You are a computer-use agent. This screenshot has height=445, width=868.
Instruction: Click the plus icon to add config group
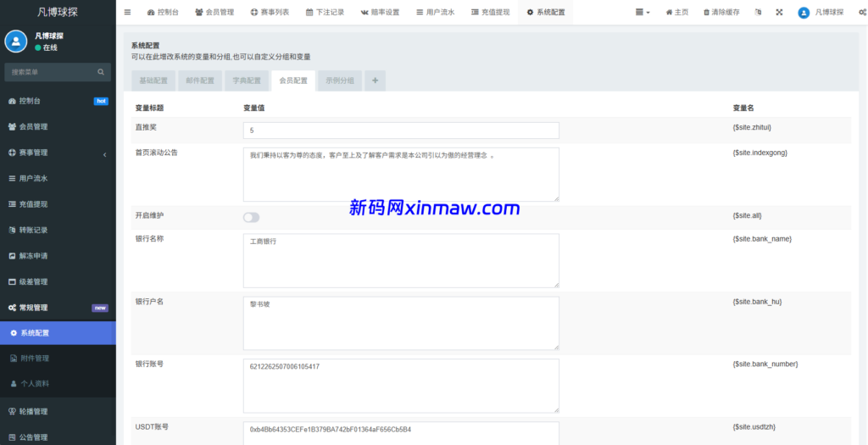click(375, 81)
